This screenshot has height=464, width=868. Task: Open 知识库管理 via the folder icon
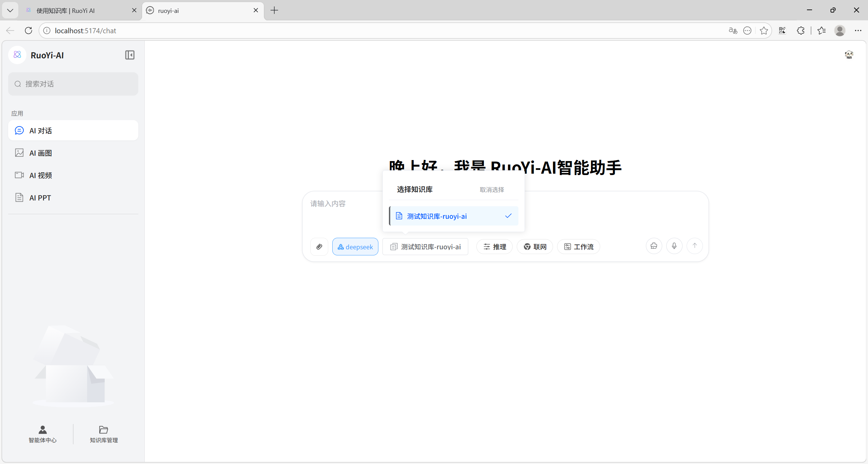(103, 434)
